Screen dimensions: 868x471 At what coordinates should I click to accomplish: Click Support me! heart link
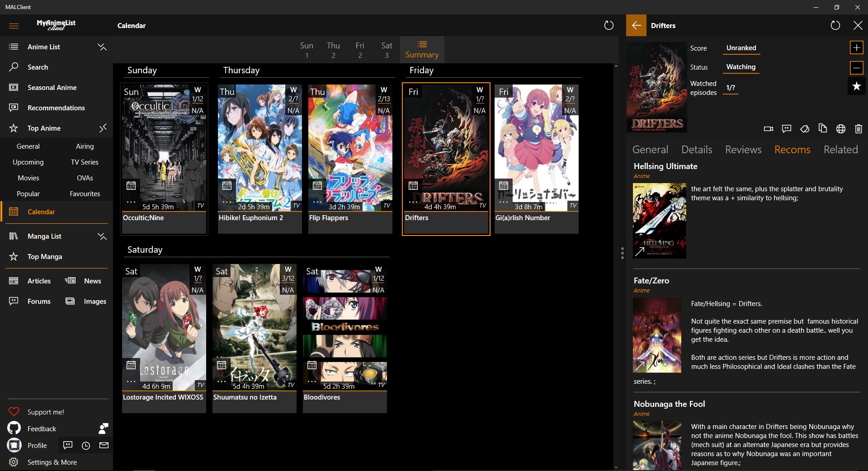37,412
